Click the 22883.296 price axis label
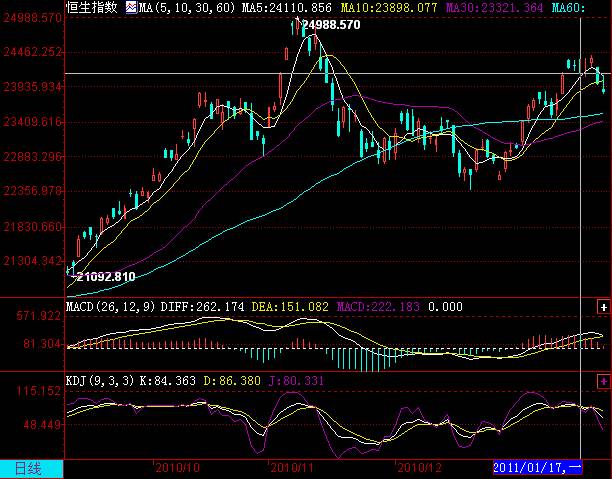This screenshot has height=479, width=612. pyautogui.click(x=32, y=157)
